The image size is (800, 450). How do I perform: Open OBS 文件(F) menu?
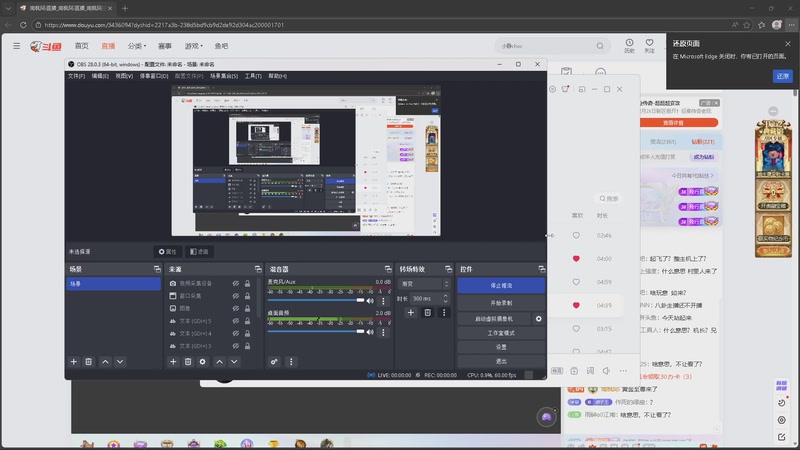77,76
